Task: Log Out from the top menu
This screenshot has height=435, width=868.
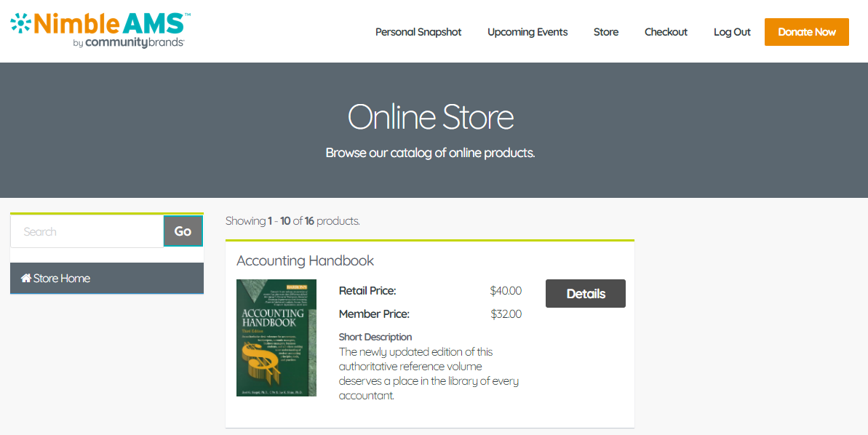Action: tap(732, 32)
